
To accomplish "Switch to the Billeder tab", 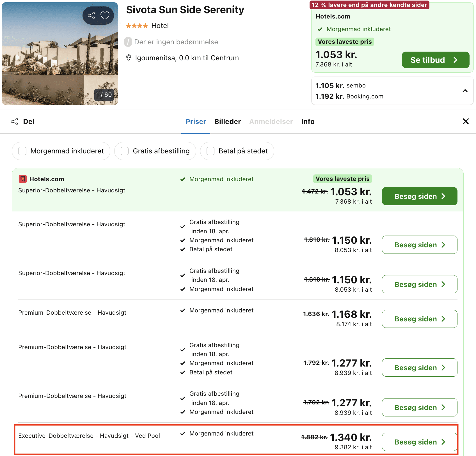I will (x=227, y=121).
